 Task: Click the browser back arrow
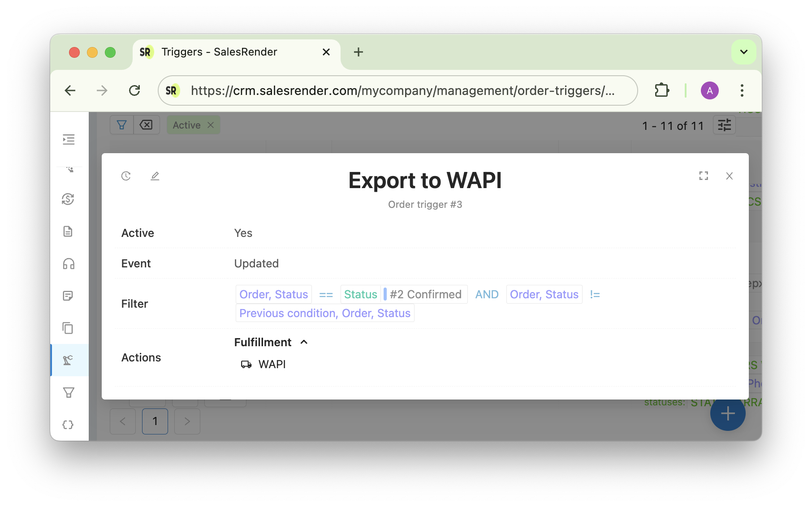[70, 90]
